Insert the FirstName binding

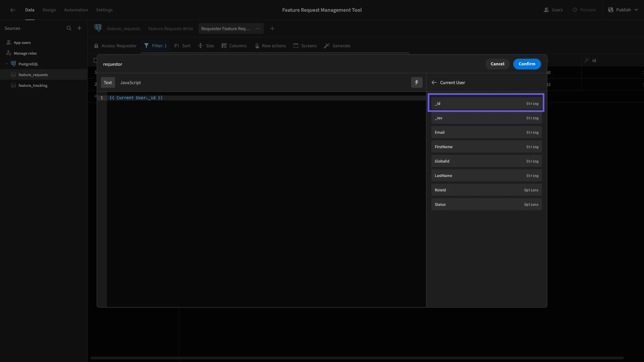(x=486, y=147)
